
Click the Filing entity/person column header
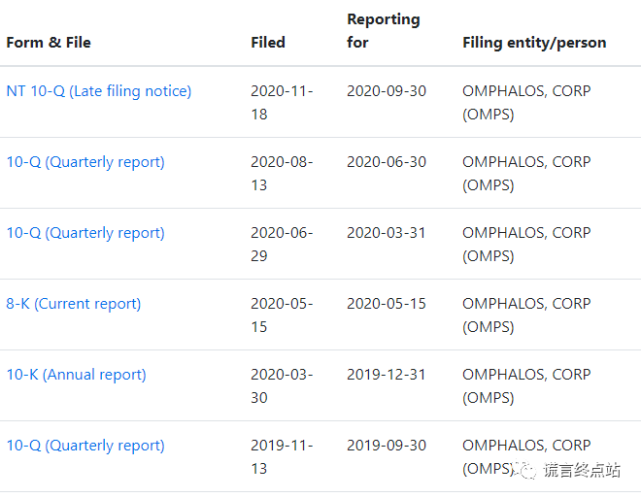point(534,43)
